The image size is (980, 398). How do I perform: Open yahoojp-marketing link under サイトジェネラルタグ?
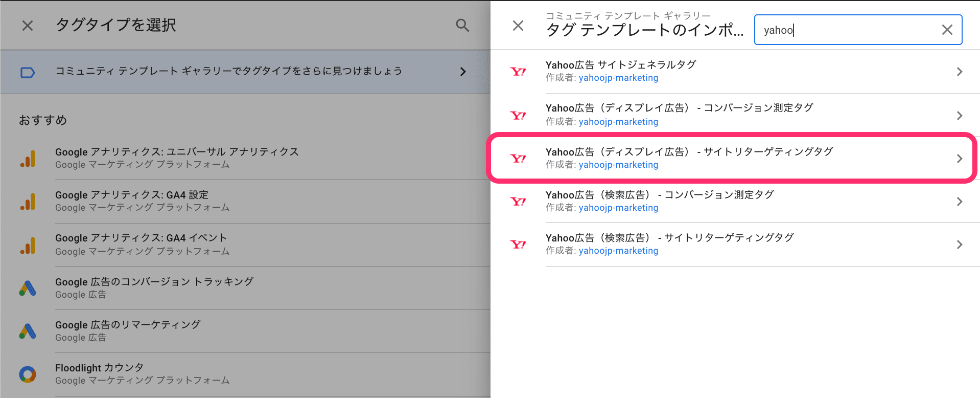tap(618, 78)
